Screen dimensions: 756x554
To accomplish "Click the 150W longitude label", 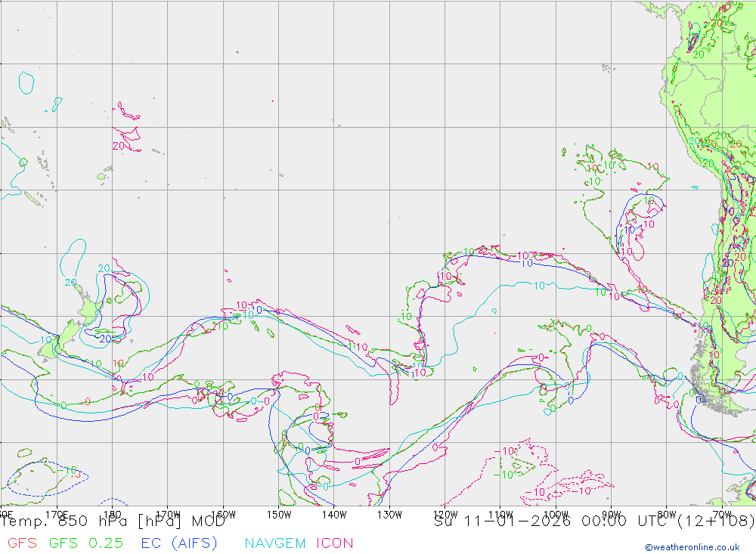I will [x=279, y=515].
